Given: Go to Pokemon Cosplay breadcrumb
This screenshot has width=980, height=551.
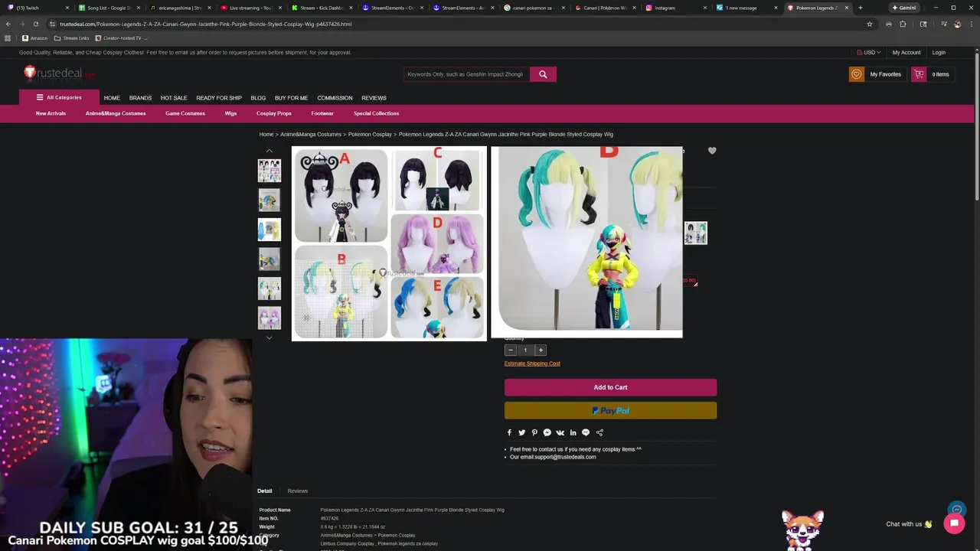Looking at the screenshot, I should tap(370, 134).
